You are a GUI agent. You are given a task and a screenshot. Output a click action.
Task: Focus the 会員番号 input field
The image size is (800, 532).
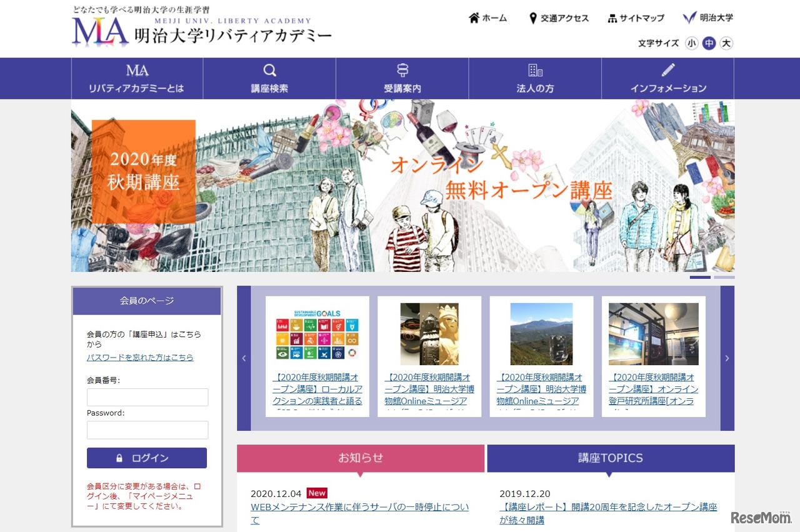coord(147,397)
